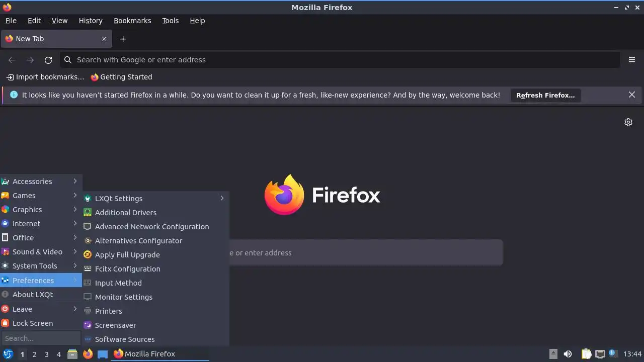644x362 pixels.
Task: Click the center page search box
Action: coord(366,252)
